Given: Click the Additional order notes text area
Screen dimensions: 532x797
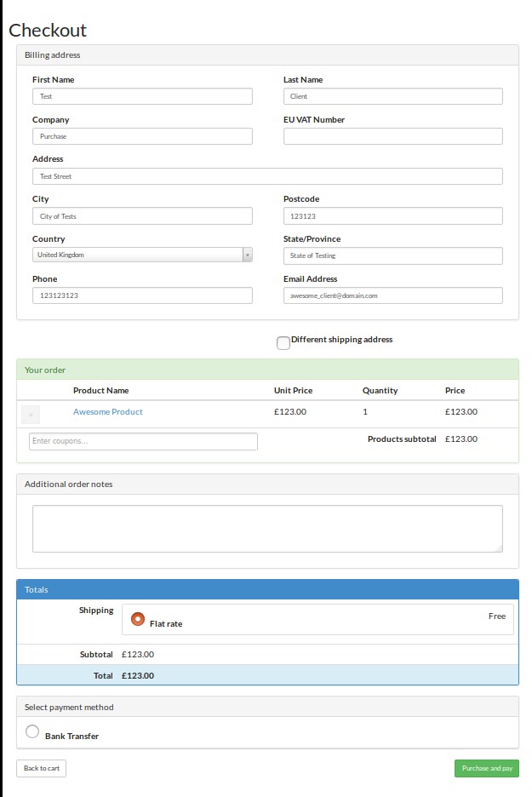Looking at the screenshot, I should (267, 529).
